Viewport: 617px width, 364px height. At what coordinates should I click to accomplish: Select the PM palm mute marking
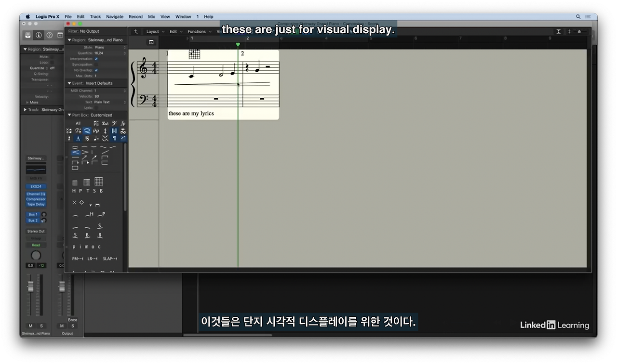pyautogui.click(x=77, y=259)
